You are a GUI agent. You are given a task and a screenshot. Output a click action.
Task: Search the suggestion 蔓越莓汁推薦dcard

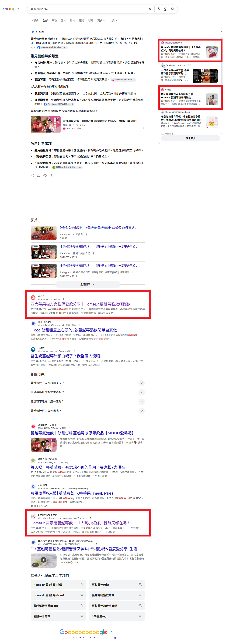click(x=58, y=606)
